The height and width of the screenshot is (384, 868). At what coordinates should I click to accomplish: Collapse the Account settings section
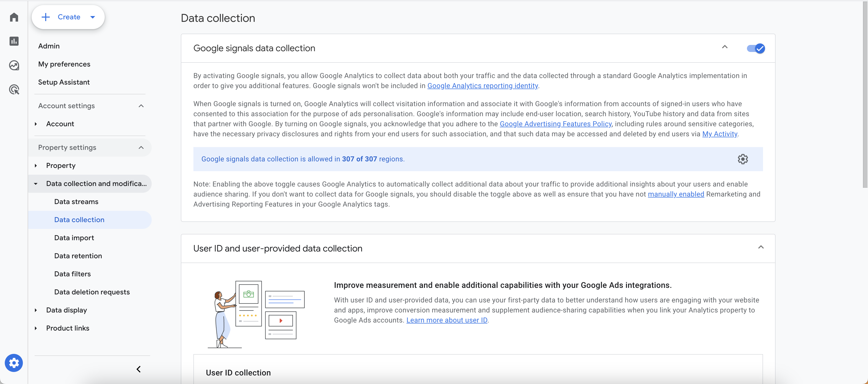click(x=141, y=106)
